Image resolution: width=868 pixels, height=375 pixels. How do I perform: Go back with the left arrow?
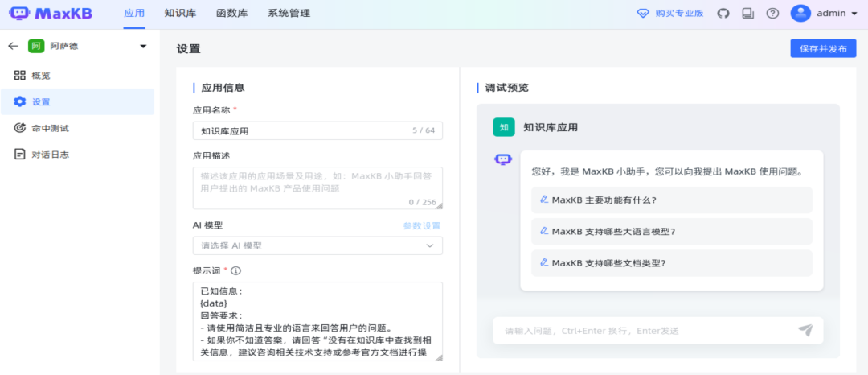coord(14,47)
